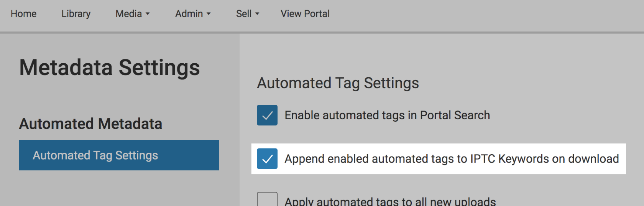
Task: Toggle Append enabled automated tags to IPTC Keywords
Action: click(267, 159)
